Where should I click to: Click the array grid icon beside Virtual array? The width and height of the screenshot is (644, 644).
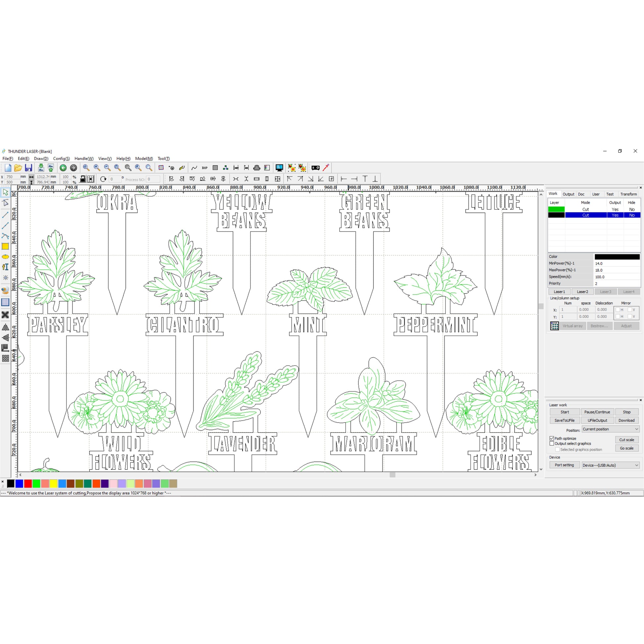(x=554, y=326)
